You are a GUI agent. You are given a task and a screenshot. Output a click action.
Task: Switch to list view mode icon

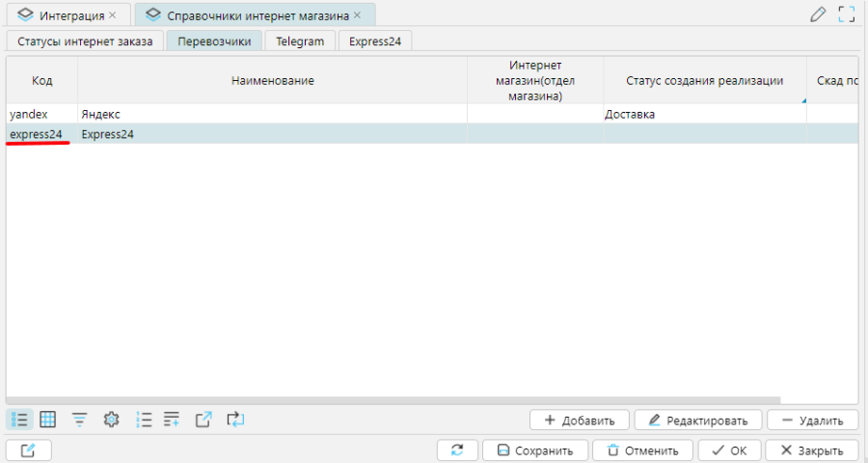point(19,420)
